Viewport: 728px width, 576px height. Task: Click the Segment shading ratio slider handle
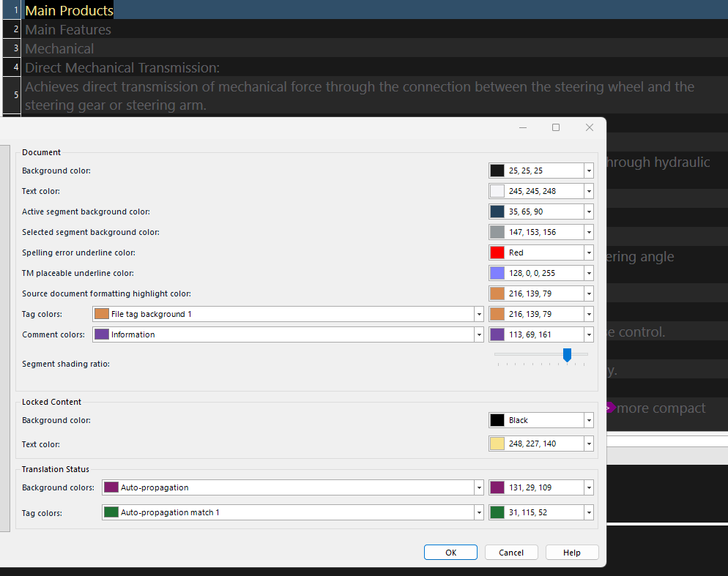click(x=567, y=355)
